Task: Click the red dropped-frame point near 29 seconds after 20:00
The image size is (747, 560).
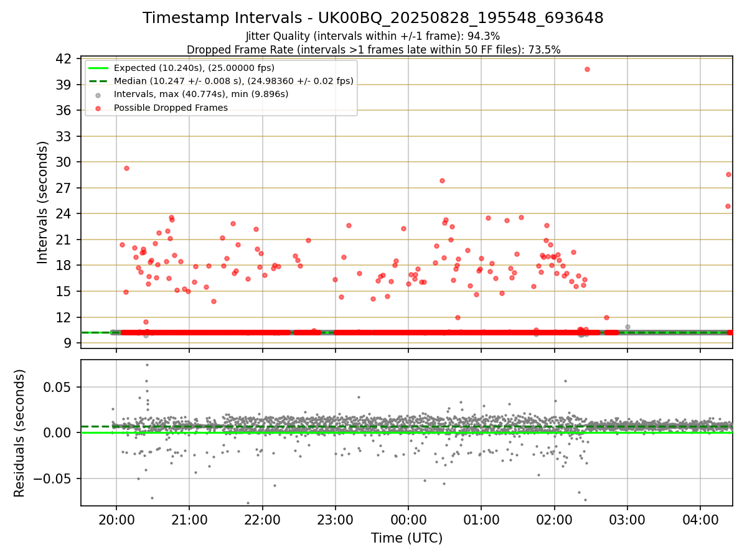Action: pyautogui.click(x=126, y=168)
